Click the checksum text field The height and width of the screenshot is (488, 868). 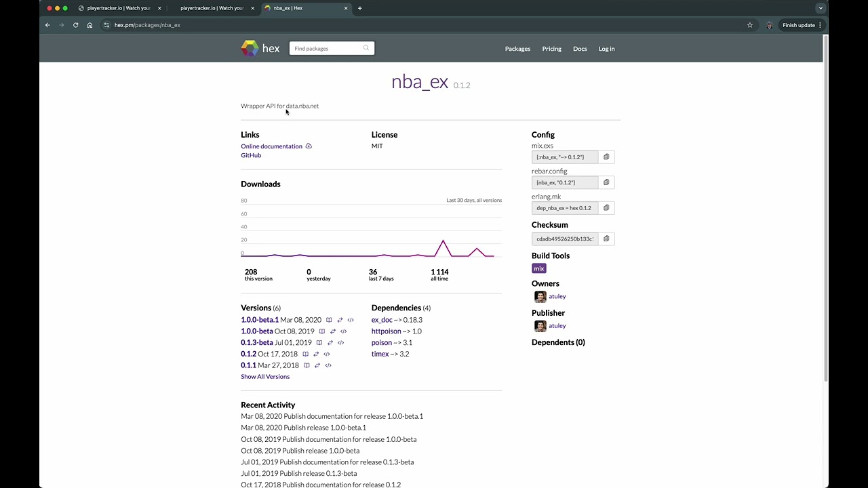565,239
